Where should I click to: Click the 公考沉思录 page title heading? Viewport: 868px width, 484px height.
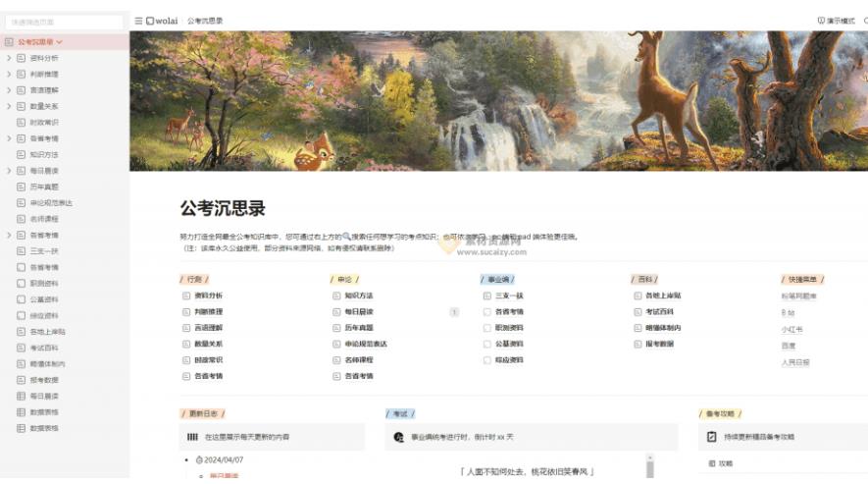point(223,209)
